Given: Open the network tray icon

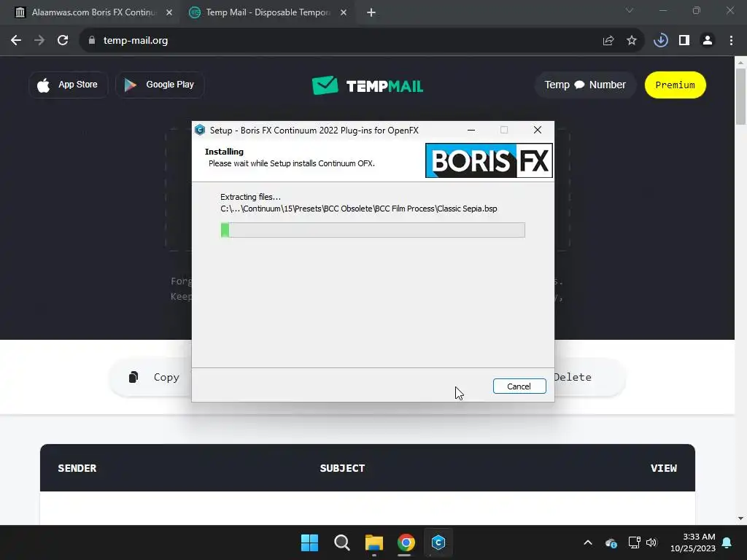Looking at the screenshot, I should (x=634, y=542).
